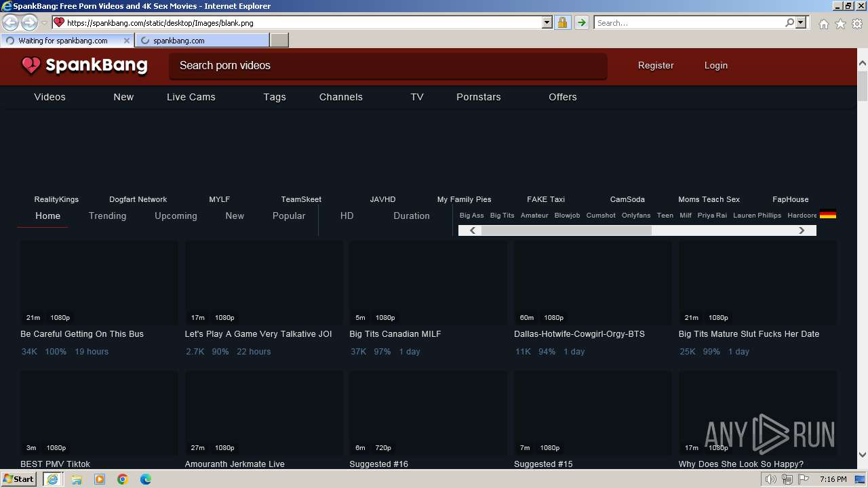Image resolution: width=868 pixels, height=488 pixels.
Task: Launch Edge from the taskbar
Action: coord(146,479)
